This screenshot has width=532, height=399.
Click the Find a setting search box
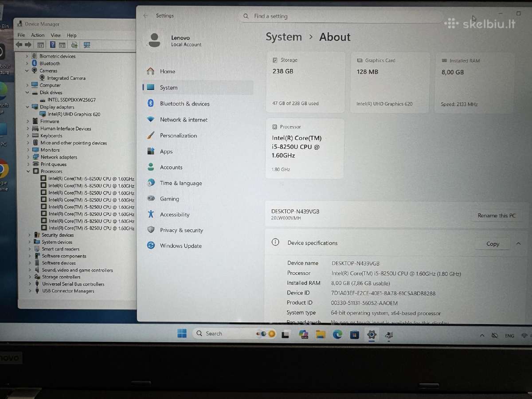pyautogui.click(x=340, y=16)
